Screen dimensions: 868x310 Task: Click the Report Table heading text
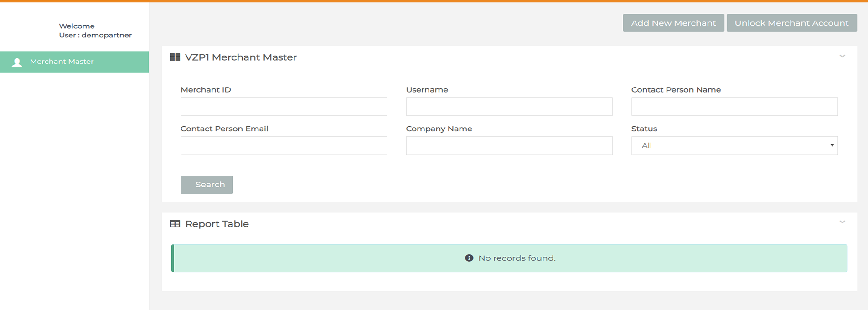(217, 224)
